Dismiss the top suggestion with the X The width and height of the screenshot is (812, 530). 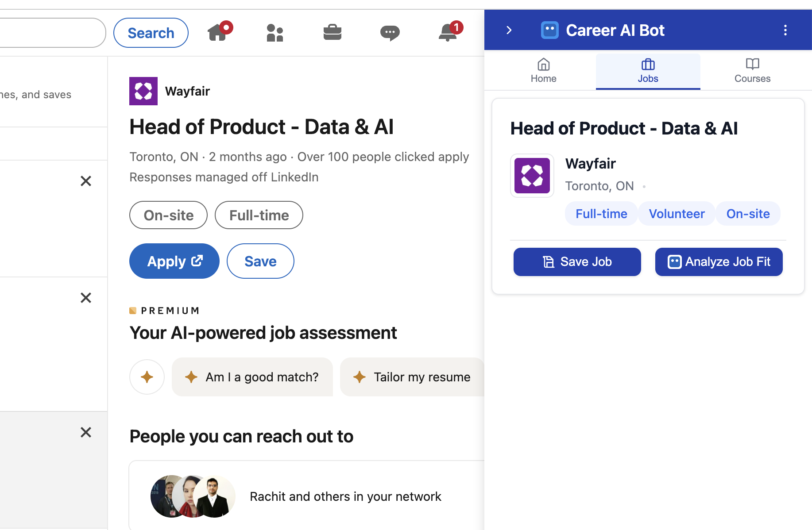coord(86,181)
